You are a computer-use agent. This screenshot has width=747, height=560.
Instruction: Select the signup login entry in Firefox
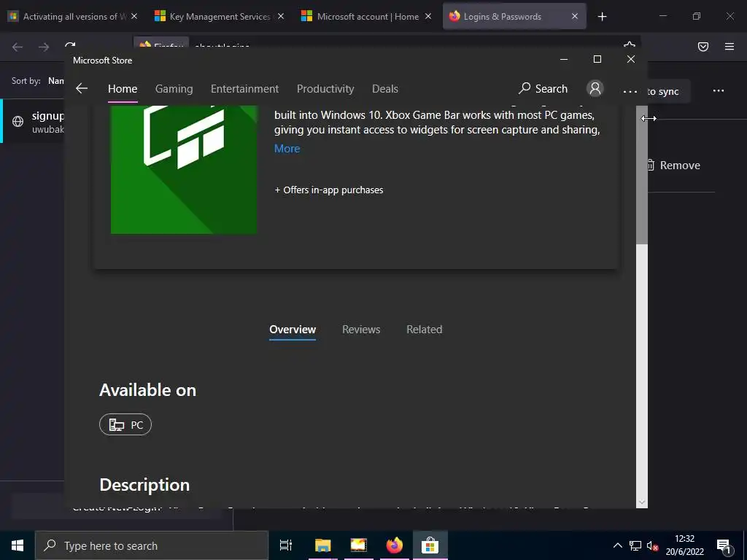(34, 122)
